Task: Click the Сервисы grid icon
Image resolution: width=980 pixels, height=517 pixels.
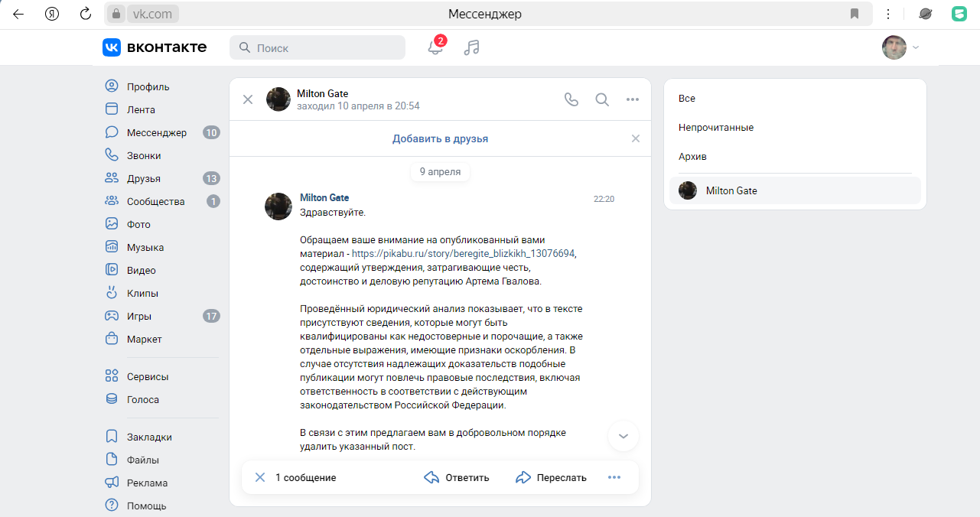Action: (112, 376)
